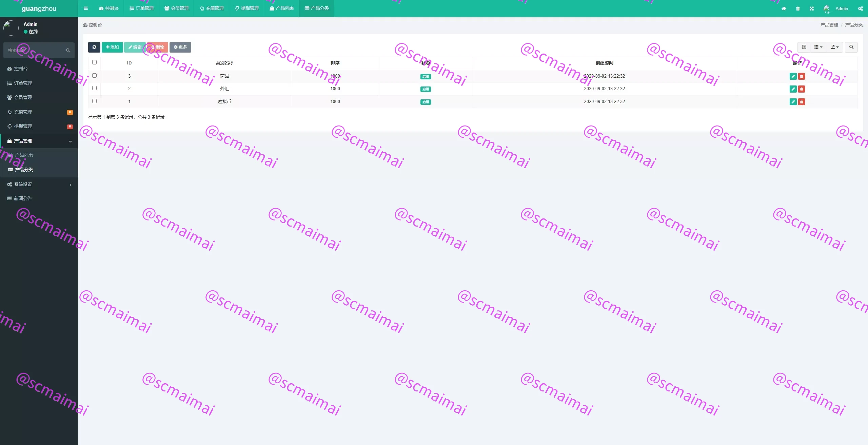This screenshot has width=868, height=445.
Task: Refresh the table with the refresh icon
Action: point(94,47)
